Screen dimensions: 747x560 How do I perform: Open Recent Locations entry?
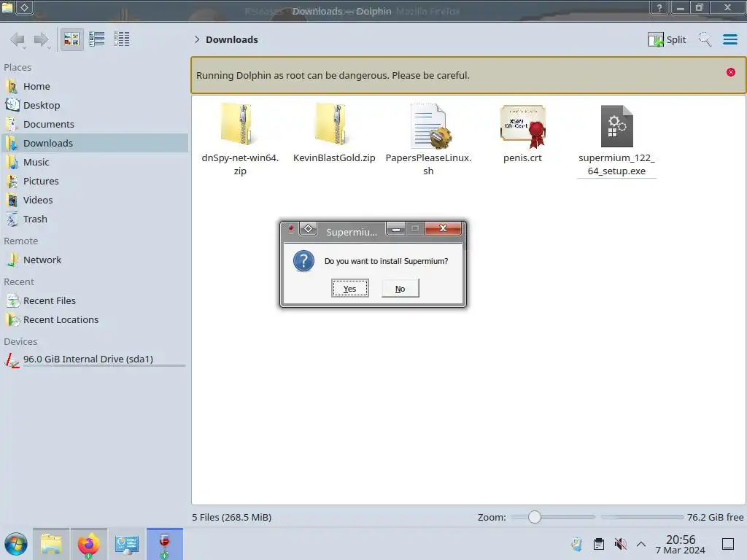[94, 320]
